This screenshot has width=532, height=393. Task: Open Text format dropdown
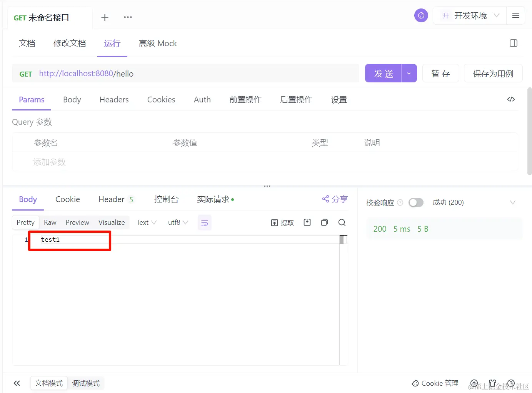146,222
